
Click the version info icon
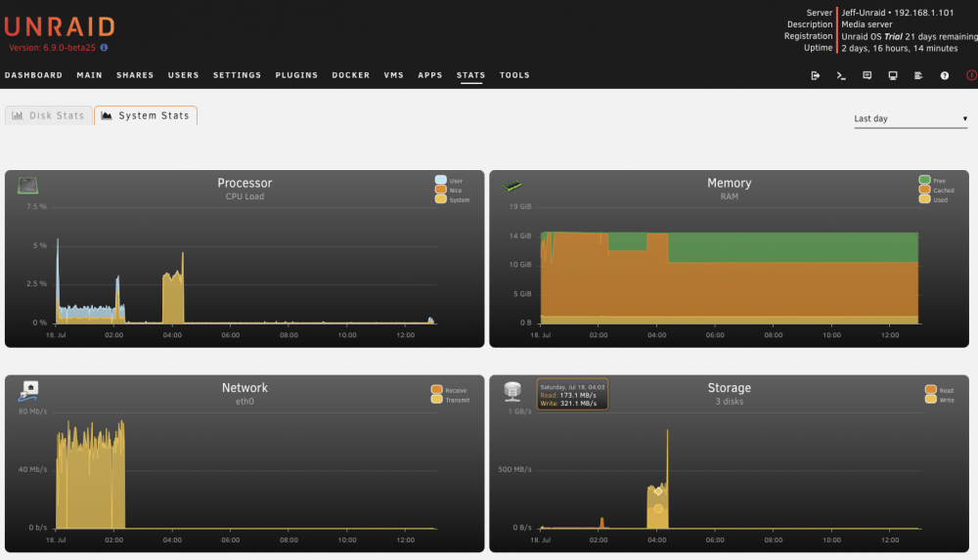tap(105, 47)
